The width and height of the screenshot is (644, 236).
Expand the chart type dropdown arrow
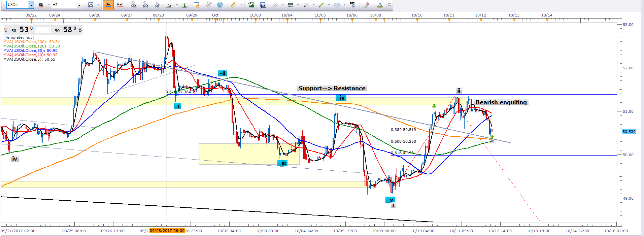[x=98, y=5]
